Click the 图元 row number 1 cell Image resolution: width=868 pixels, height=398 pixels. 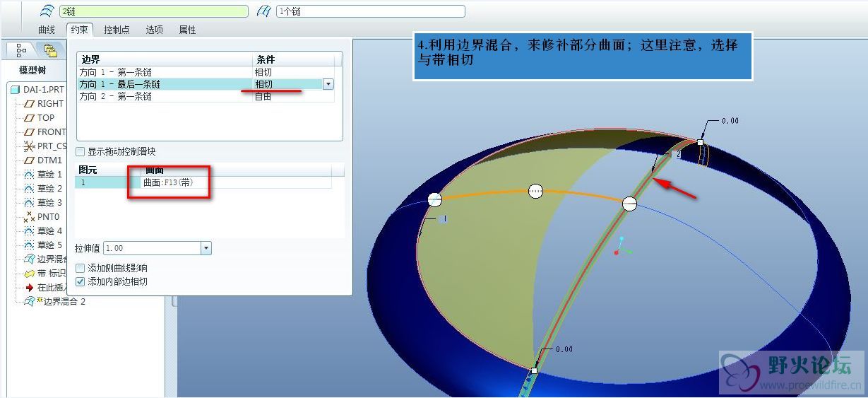point(108,182)
